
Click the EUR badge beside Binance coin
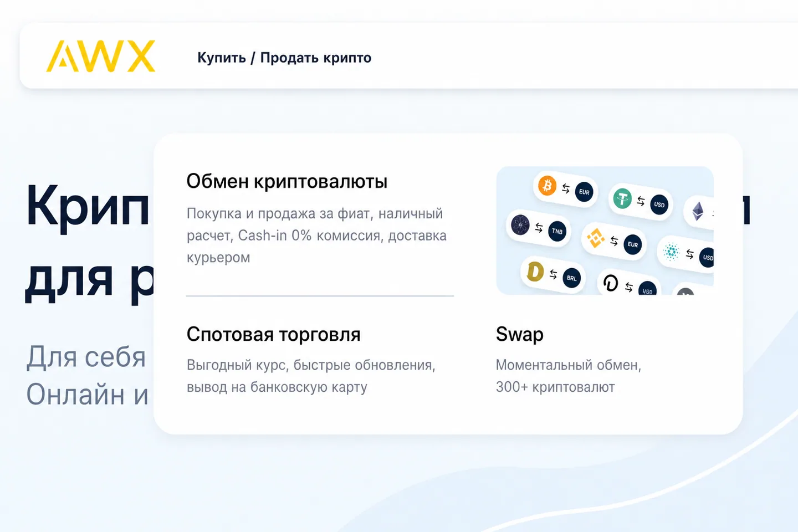coord(632,244)
